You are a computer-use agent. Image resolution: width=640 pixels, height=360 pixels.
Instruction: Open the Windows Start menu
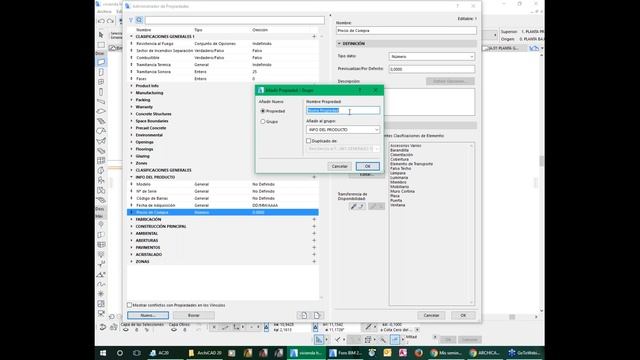pyautogui.click(x=103, y=353)
